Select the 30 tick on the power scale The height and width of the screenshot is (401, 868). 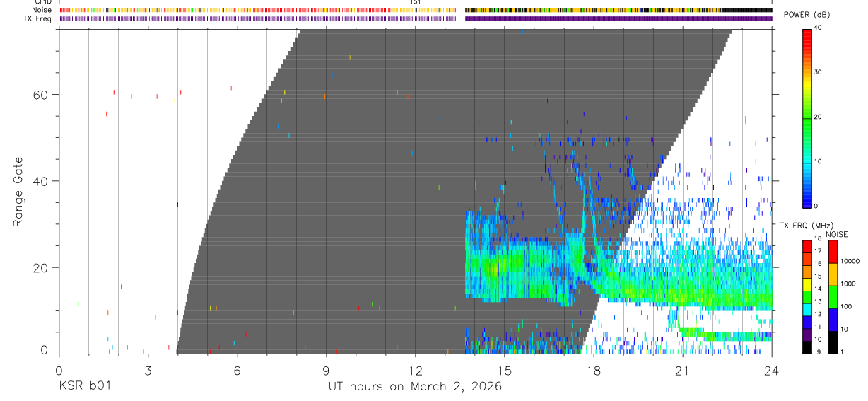819,72
